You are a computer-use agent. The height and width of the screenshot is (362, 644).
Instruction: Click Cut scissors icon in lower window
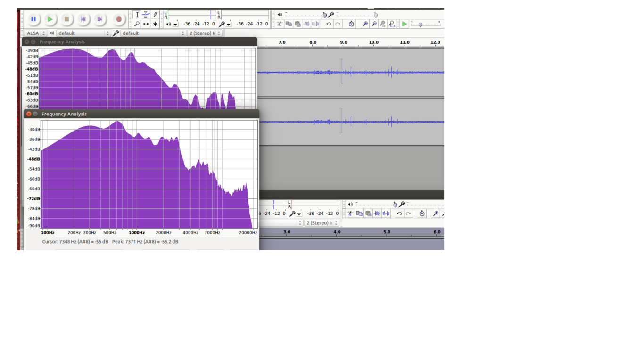350,214
